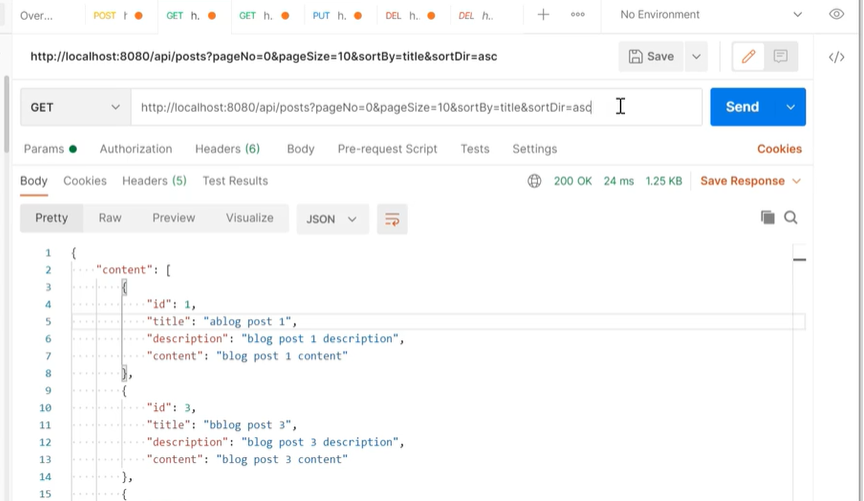Open the Cookies link
Screen dimensions: 864x501
coord(779,149)
